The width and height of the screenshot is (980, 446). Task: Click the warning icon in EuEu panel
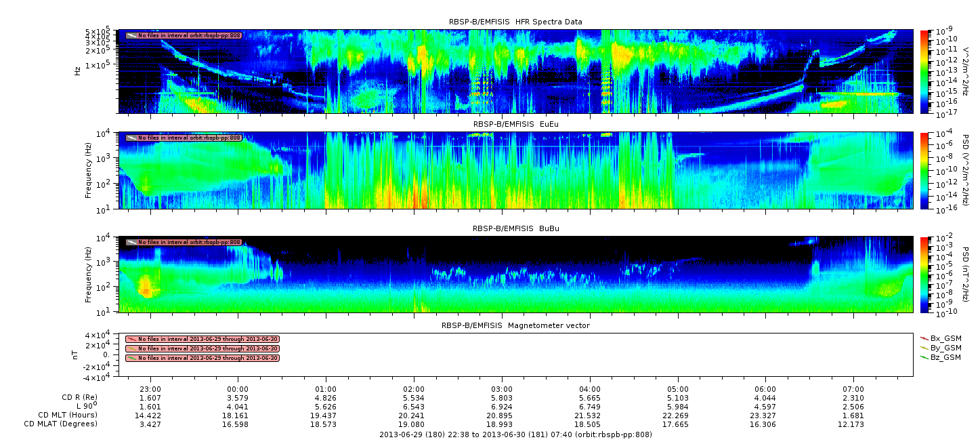click(x=131, y=138)
